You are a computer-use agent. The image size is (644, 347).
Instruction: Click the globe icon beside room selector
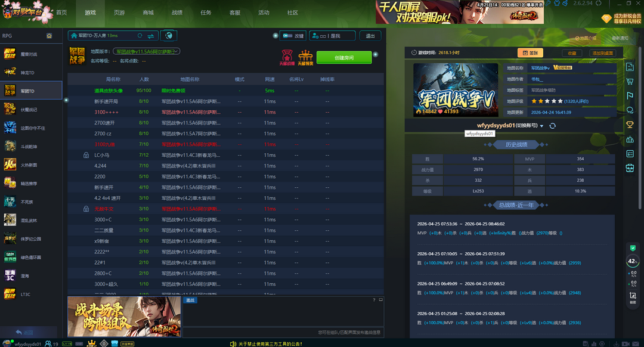coord(169,36)
